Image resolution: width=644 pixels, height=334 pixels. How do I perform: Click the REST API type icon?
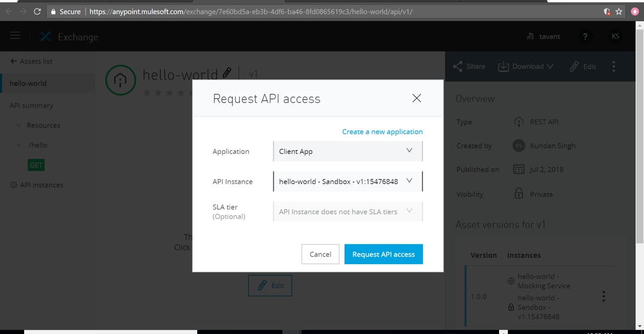point(519,122)
